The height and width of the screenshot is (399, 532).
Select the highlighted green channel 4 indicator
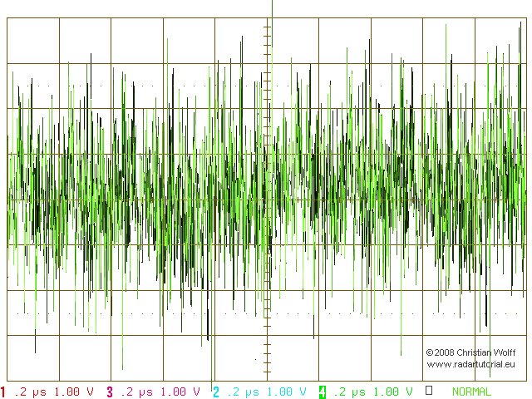coord(323,392)
